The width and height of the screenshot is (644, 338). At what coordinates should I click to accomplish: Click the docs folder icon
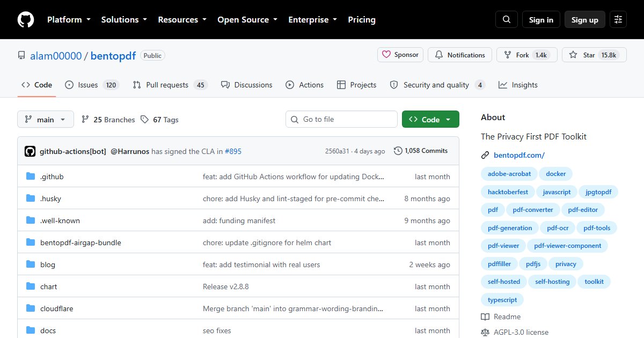tap(31, 330)
